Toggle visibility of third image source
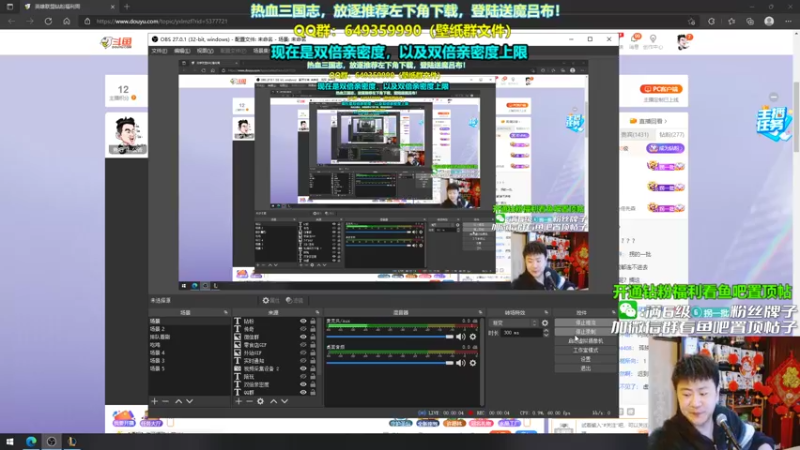800x450 pixels. coord(303,337)
